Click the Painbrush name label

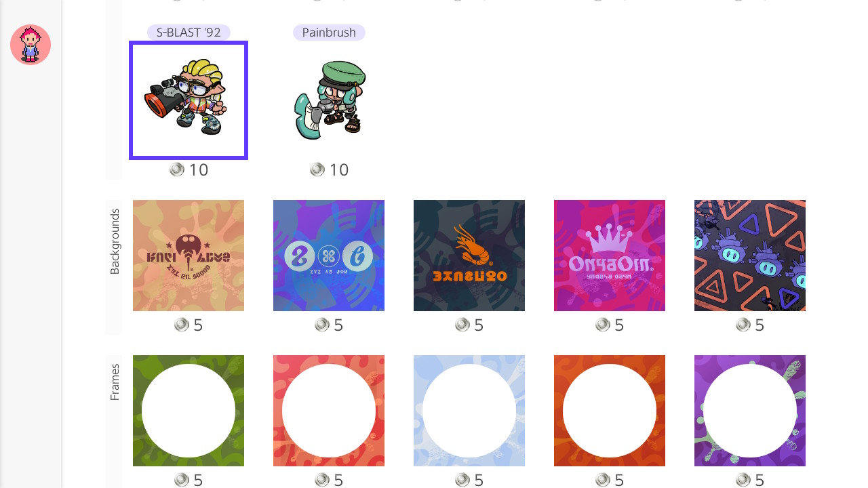pyautogui.click(x=329, y=33)
